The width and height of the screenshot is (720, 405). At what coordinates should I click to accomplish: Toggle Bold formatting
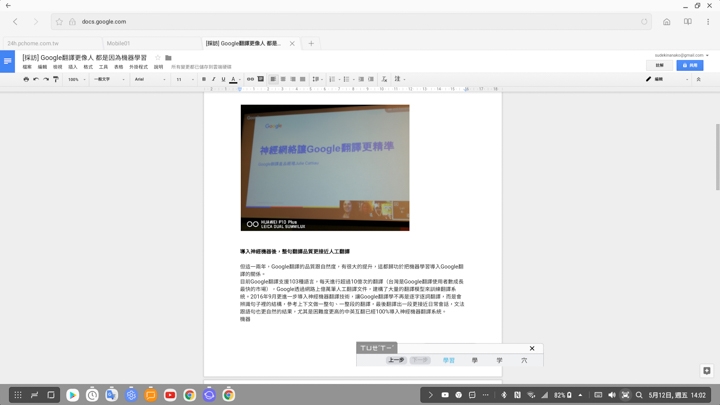click(x=204, y=79)
